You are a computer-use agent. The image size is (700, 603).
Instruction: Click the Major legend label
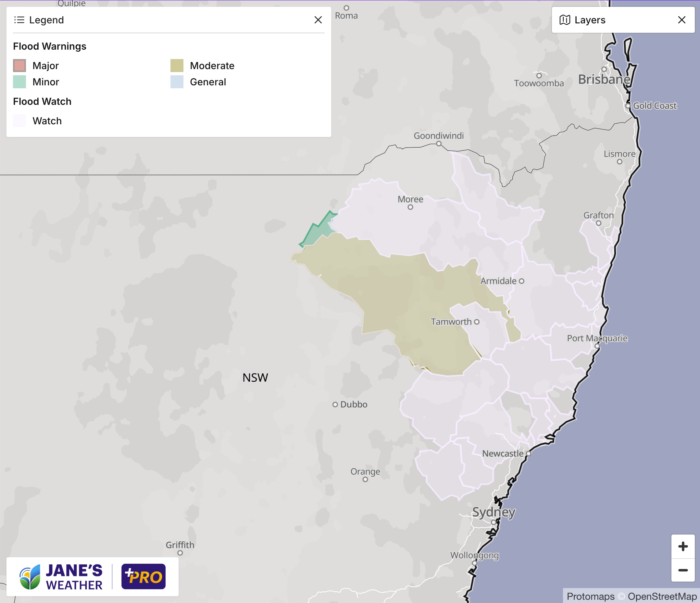(45, 66)
